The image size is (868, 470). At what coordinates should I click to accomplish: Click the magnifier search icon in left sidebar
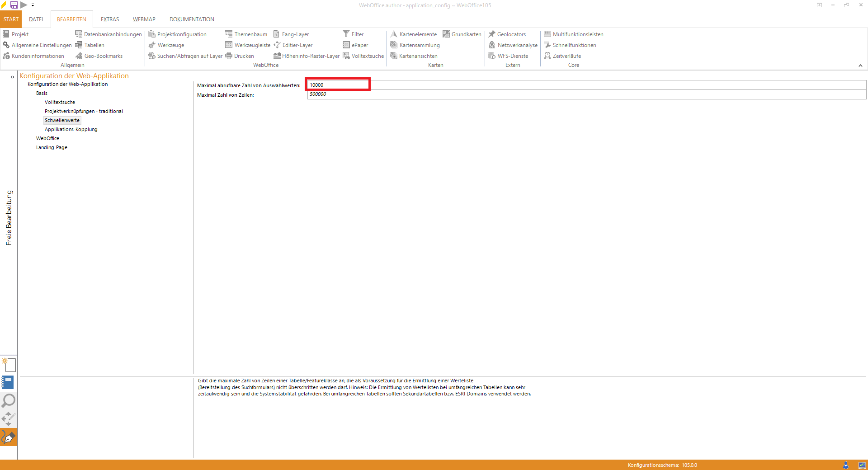coord(9,400)
